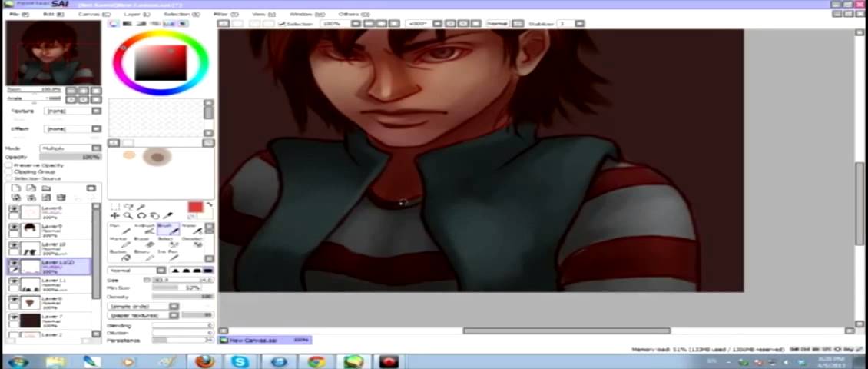Pick the Magic Wand tool
The height and width of the screenshot is (369, 868).
141,207
